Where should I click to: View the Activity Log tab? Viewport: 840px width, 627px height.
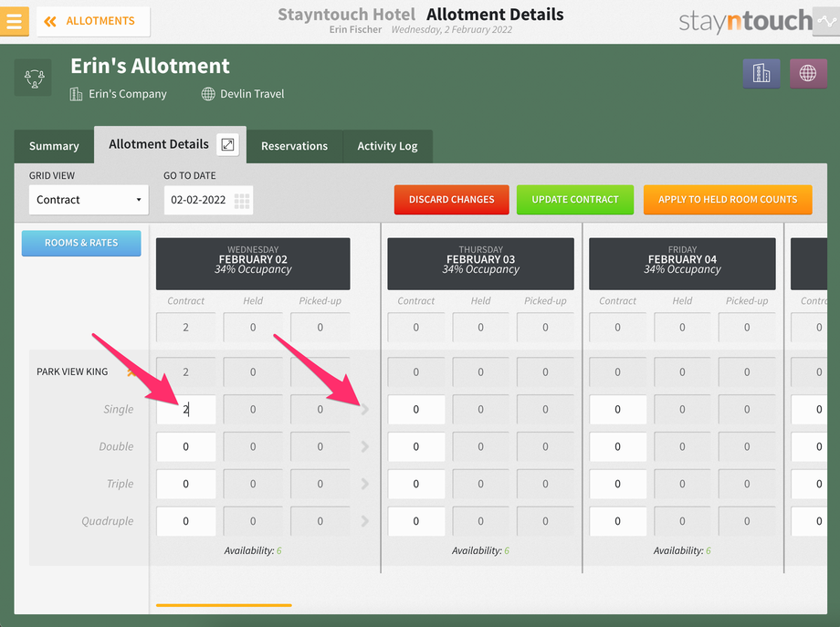coord(387,146)
